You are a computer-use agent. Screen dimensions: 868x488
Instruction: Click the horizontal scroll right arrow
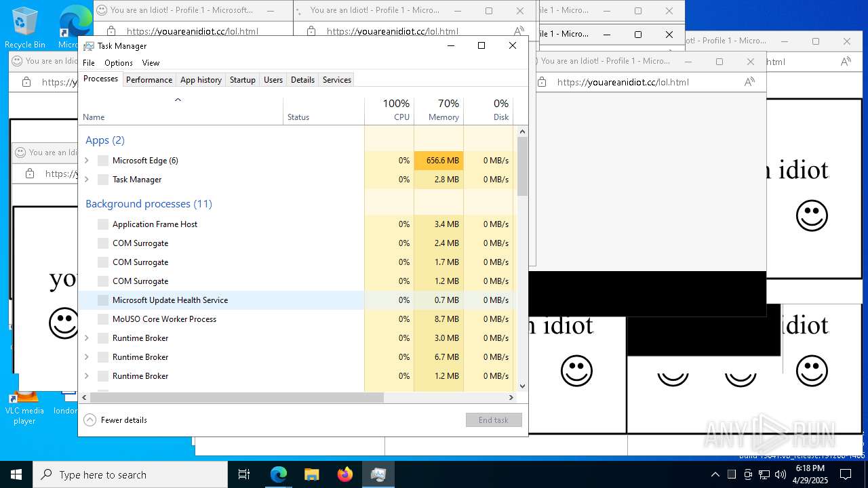pos(511,398)
